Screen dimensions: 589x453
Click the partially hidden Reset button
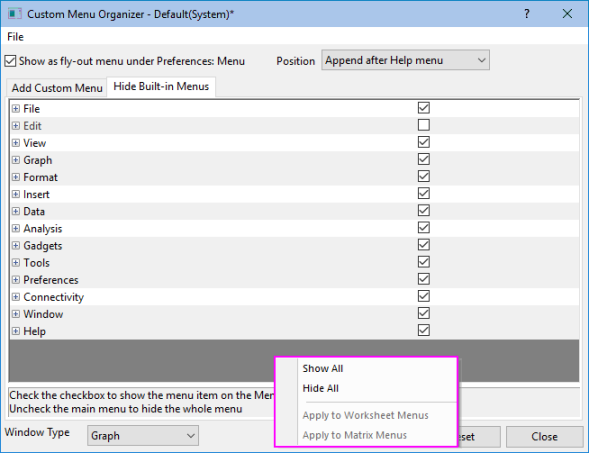(x=479, y=436)
